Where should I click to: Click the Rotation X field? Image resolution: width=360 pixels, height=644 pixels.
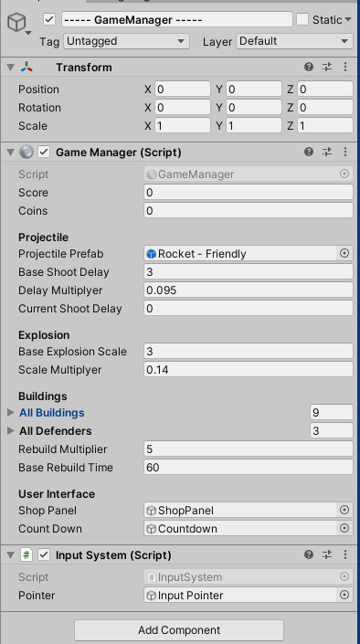tap(183, 108)
